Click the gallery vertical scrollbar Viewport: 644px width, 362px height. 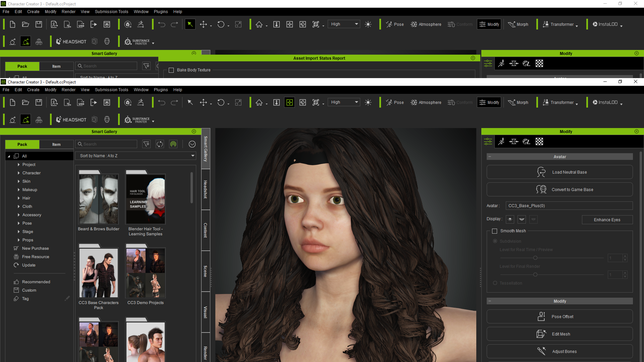[x=192, y=188]
